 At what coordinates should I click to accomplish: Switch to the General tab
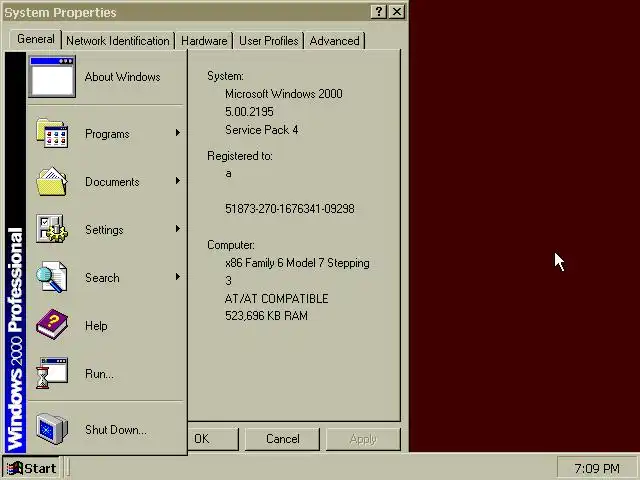[36, 39]
